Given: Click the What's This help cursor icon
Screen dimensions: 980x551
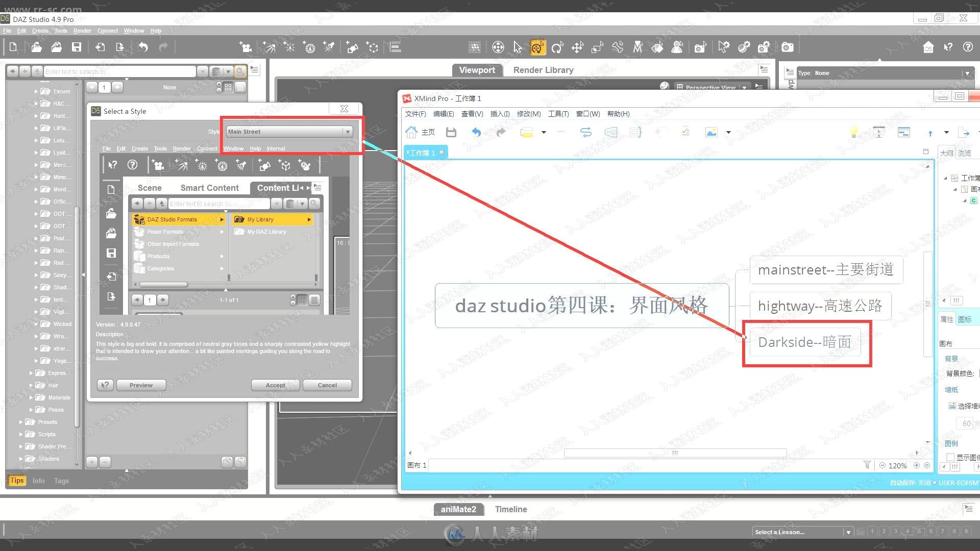Looking at the screenshot, I should pyautogui.click(x=948, y=47).
